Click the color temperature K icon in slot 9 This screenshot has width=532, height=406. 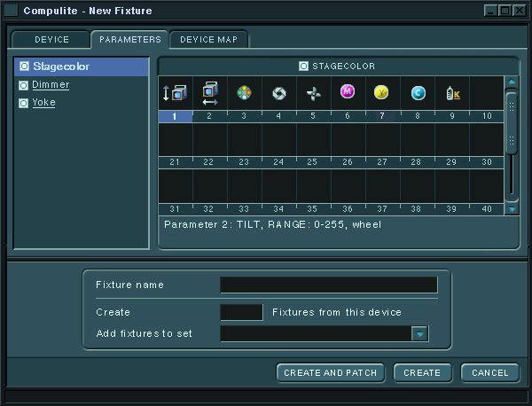click(451, 93)
